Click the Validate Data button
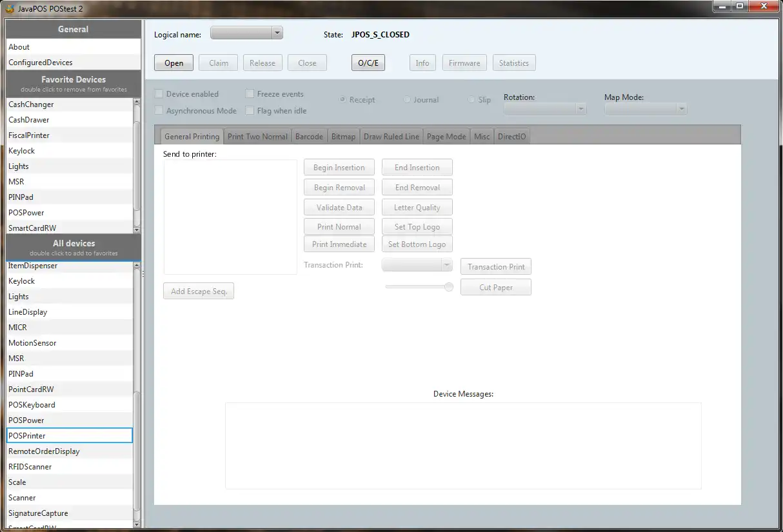Image resolution: width=783 pixels, height=532 pixels. [x=339, y=208]
